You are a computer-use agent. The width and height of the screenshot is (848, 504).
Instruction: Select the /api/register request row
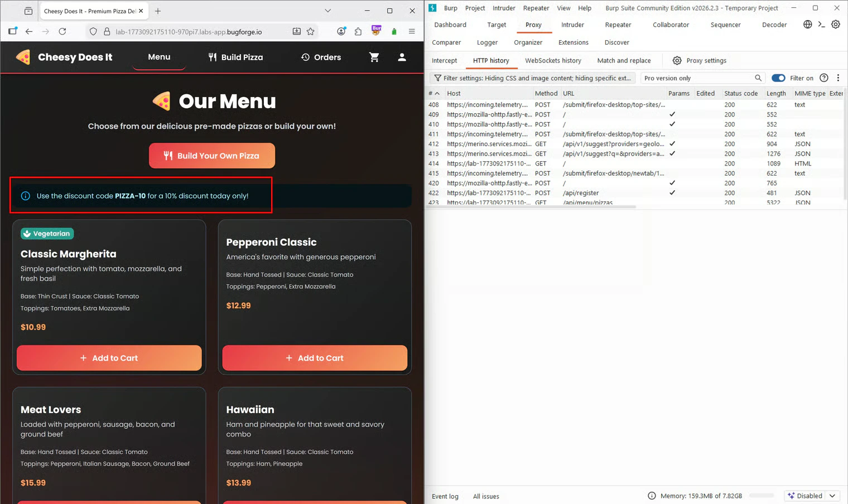click(x=636, y=193)
